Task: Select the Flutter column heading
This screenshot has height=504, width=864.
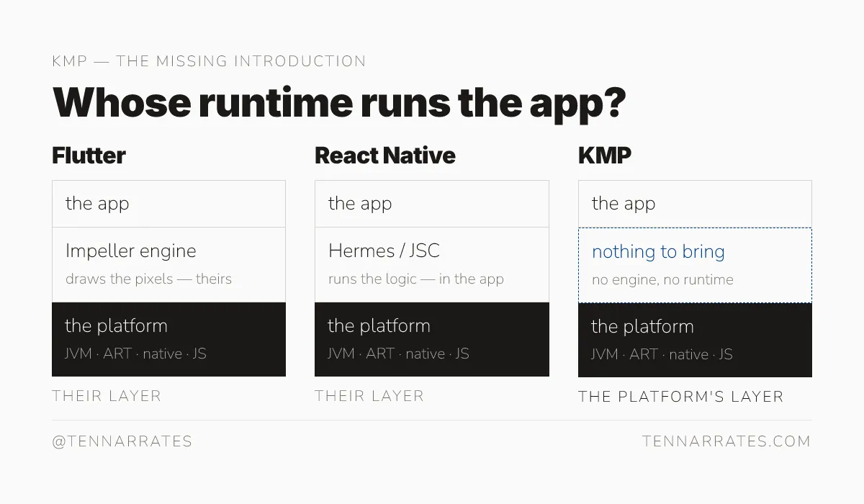Action: coord(89,156)
